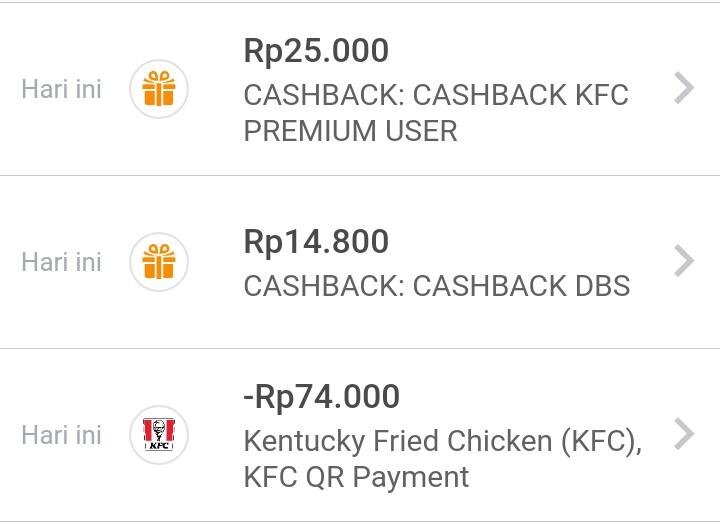Image resolution: width=720 pixels, height=524 pixels.
Task: Tap "Hari ini" on the Rp25.000 row
Action: click(x=61, y=89)
